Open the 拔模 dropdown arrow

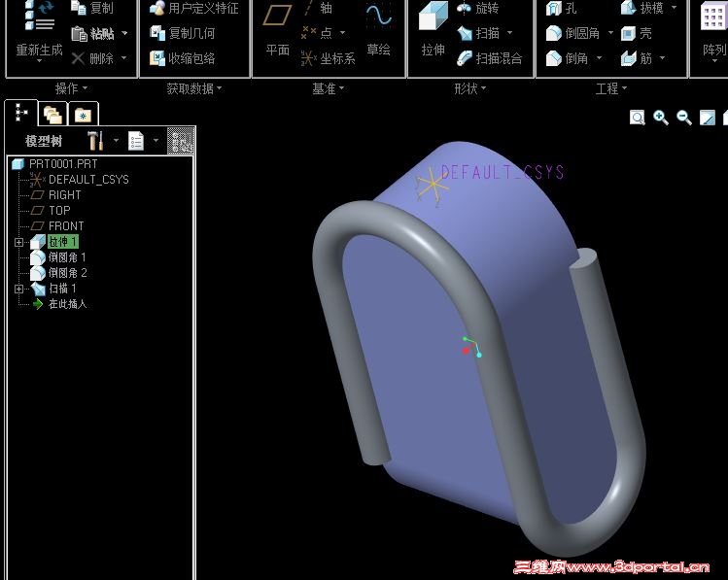click(x=674, y=8)
